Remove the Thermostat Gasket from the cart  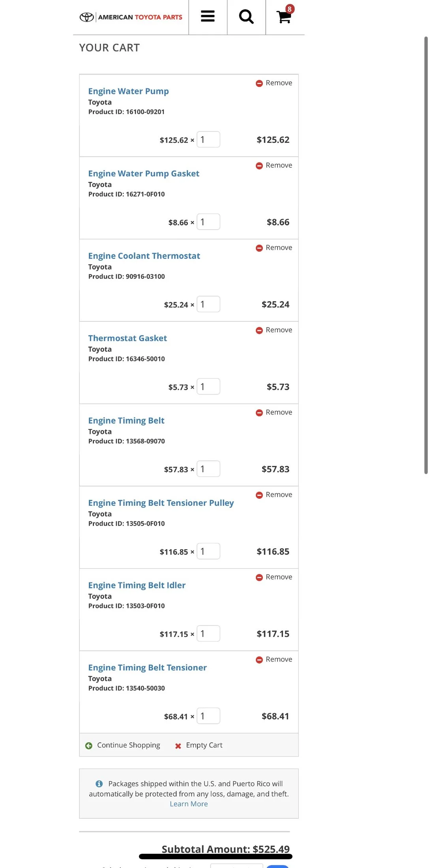coord(274,330)
